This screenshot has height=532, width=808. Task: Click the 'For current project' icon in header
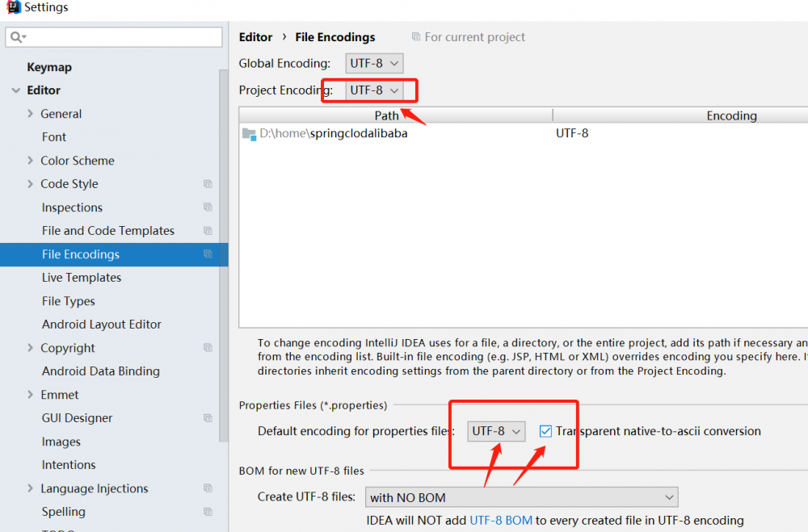(416, 36)
